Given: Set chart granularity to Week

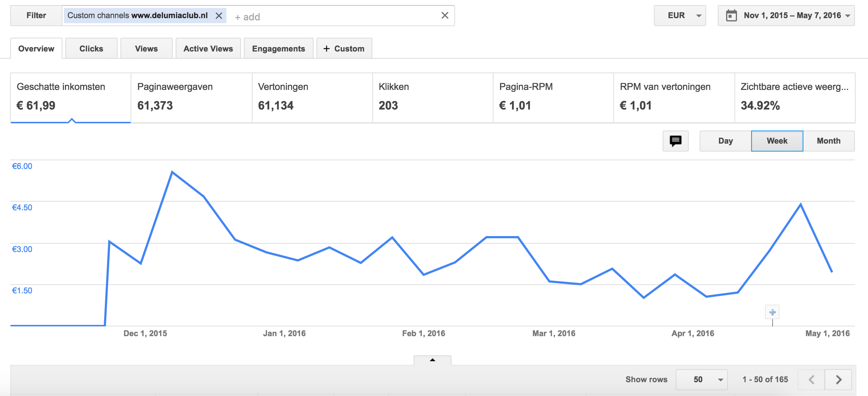Looking at the screenshot, I should (777, 141).
